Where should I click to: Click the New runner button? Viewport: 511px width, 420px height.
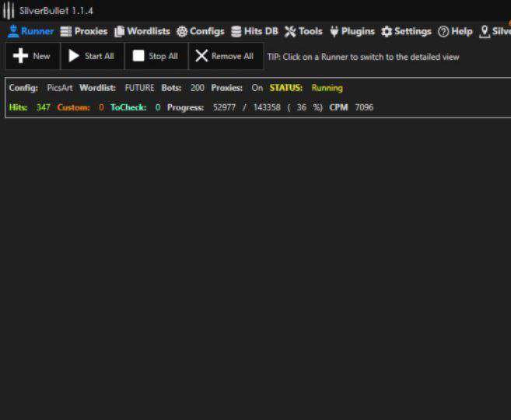(32, 56)
